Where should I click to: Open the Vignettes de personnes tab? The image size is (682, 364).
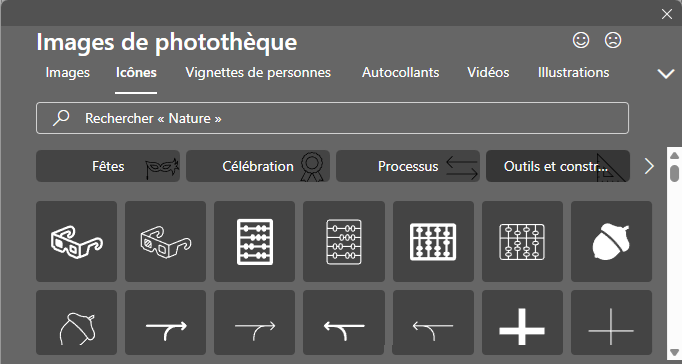pyautogui.click(x=258, y=73)
